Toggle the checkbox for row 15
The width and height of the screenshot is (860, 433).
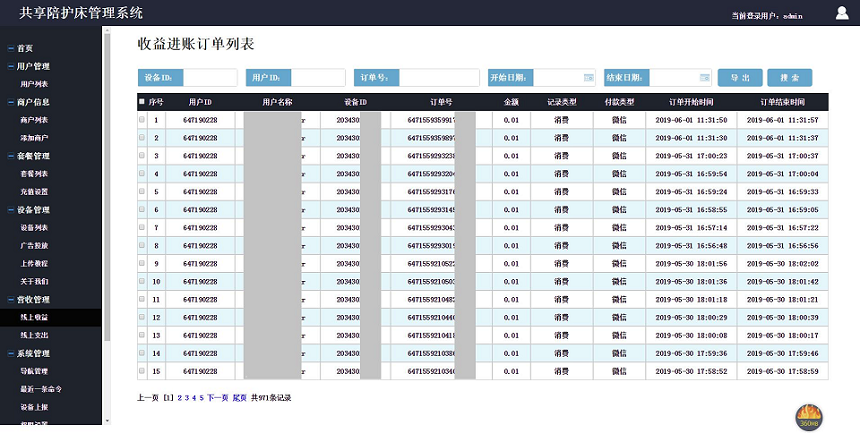tap(141, 371)
